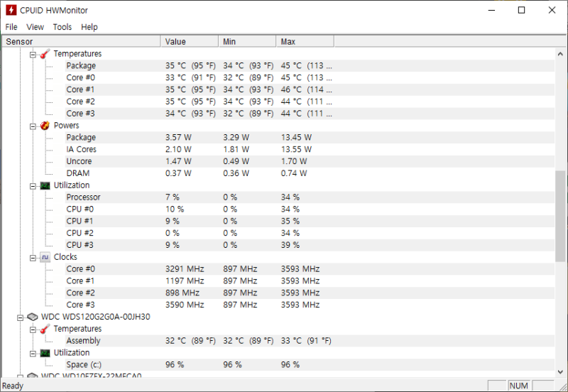Collapse the Powers tree node

33,126
